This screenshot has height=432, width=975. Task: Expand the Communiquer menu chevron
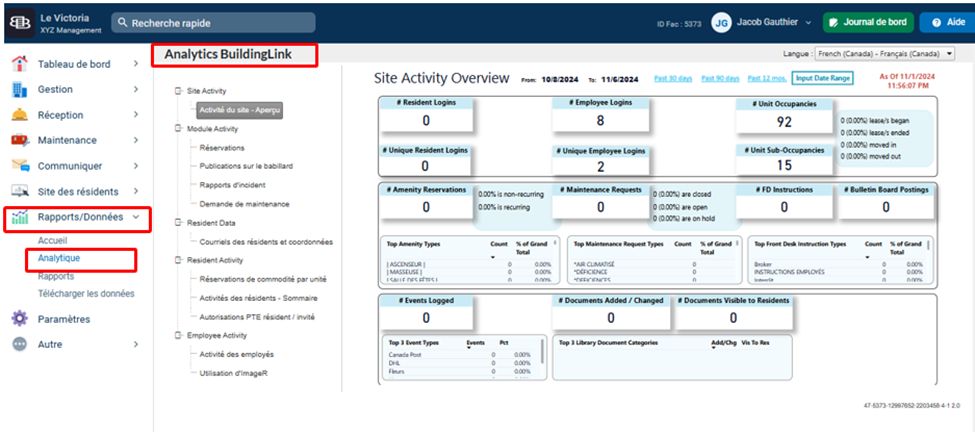tap(135, 166)
